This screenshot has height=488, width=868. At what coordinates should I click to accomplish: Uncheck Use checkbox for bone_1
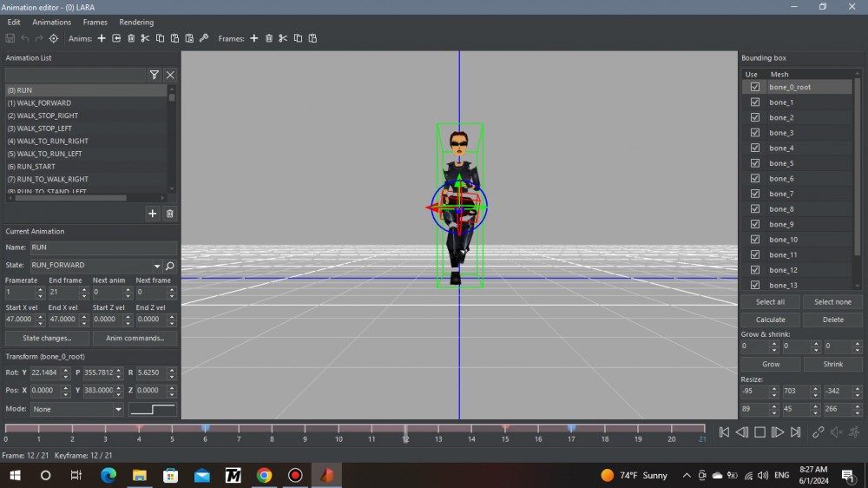point(755,102)
